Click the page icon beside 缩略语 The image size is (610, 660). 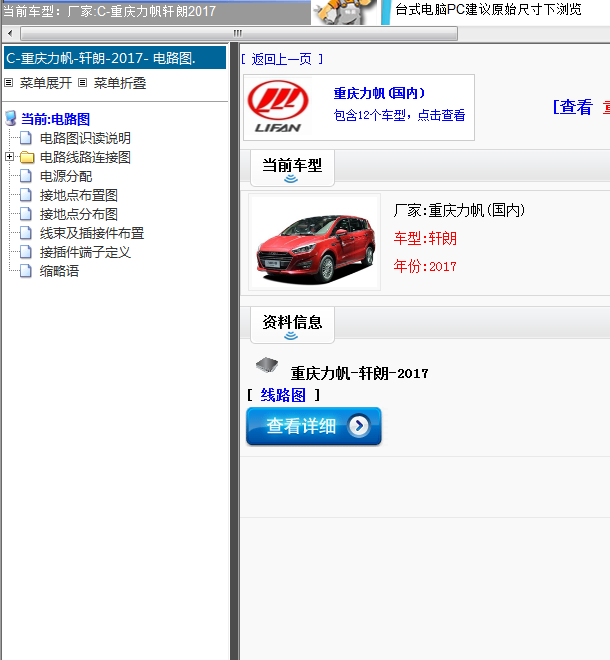[x=27, y=271]
